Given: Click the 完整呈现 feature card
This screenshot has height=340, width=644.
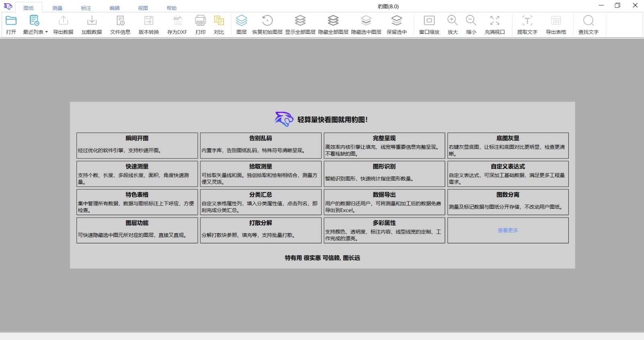Looking at the screenshot, I should pyautogui.click(x=384, y=145).
